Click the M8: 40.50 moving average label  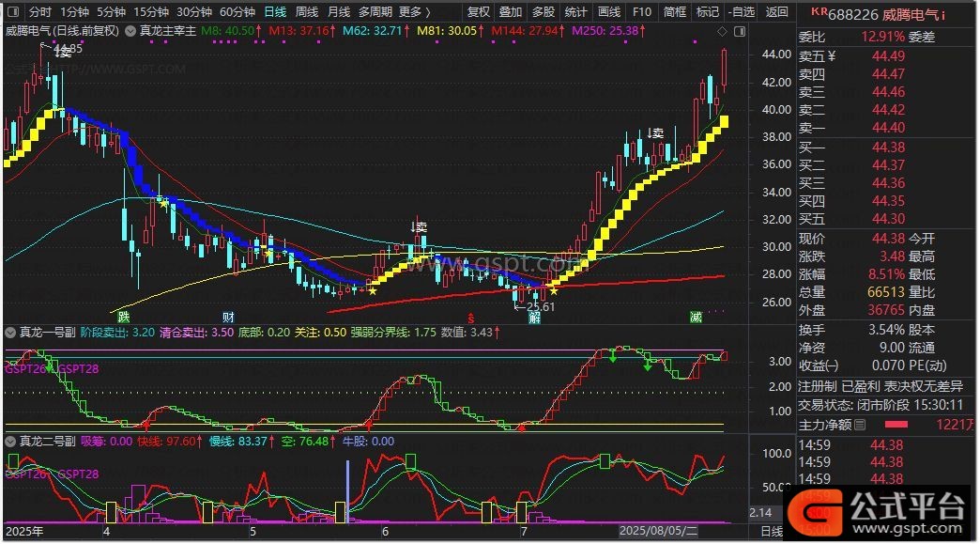coord(232,31)
